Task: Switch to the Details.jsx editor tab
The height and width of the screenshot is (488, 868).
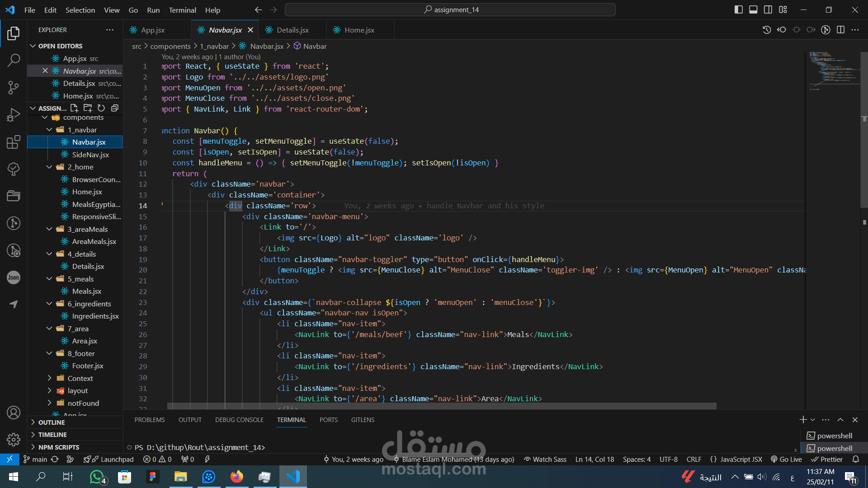Action: click(292, 30)
